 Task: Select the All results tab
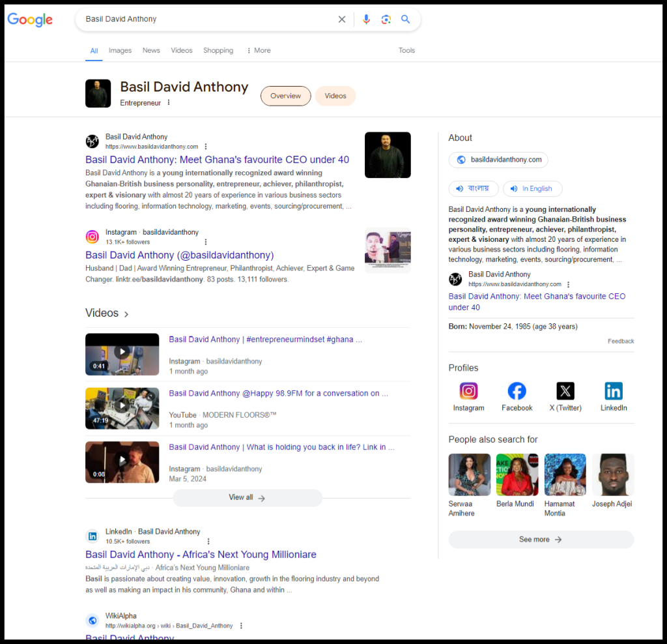tap(94, 51)
